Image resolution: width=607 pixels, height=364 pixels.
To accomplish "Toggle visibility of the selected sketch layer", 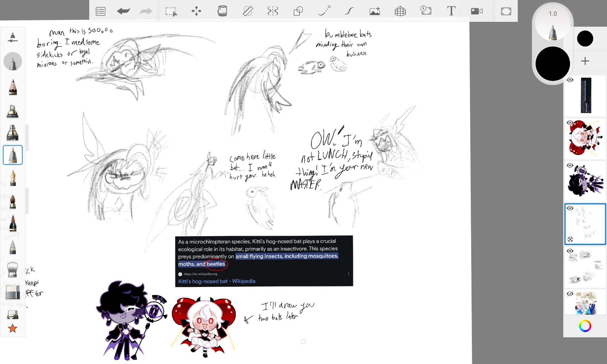I will [x=570, y=208].
